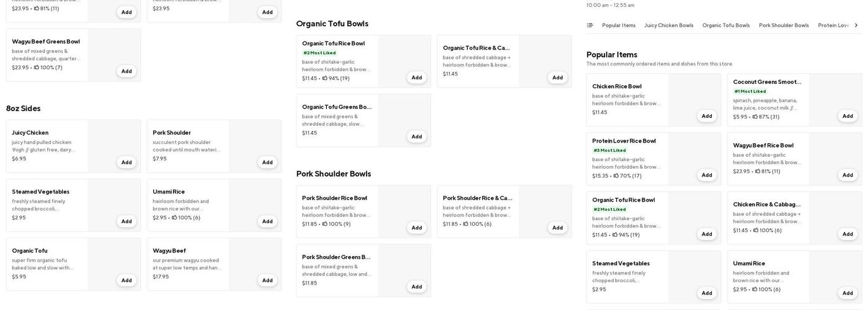The width and height of the screenshot is (868, 310).
Task: Add Juicy Chicken 8oz side
Action: pos(126,162)
